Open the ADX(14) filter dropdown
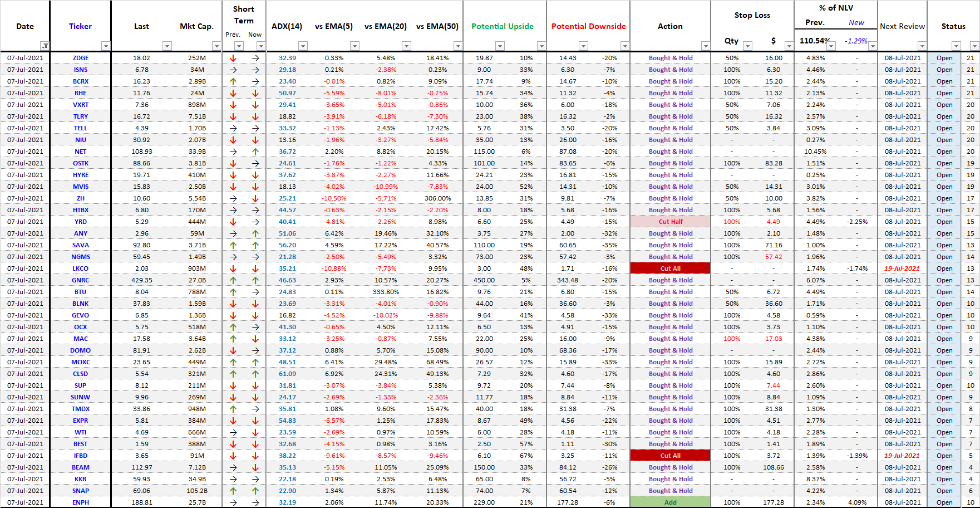This screenshot has width=980, height=508. pyautogui.click(x=303, y=46)
